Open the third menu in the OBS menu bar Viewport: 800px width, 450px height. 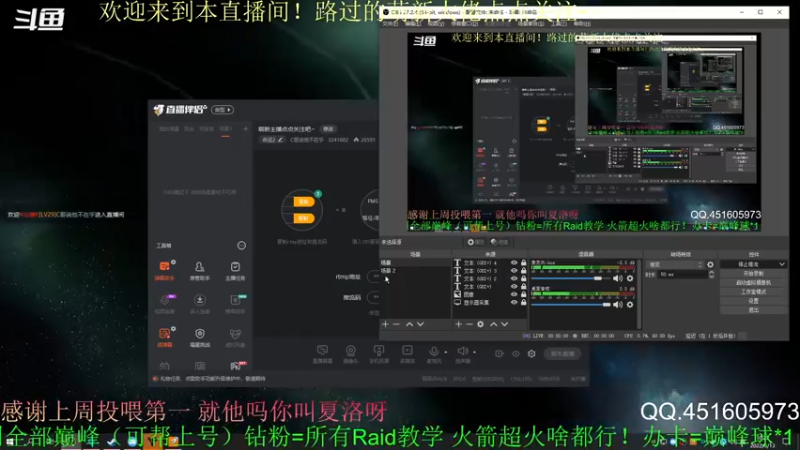pos(436,23)
